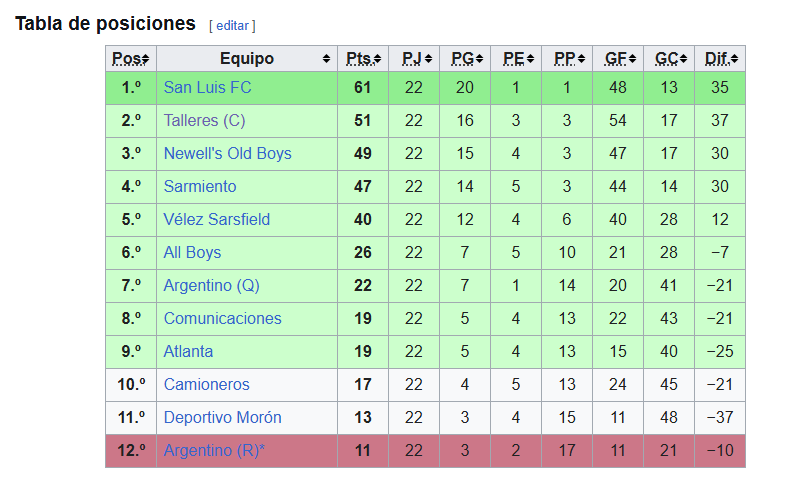Viewport: 795px width, 480px height.
Task: Open Argentino (Q) team link
Action: click(x=211, y=285)
